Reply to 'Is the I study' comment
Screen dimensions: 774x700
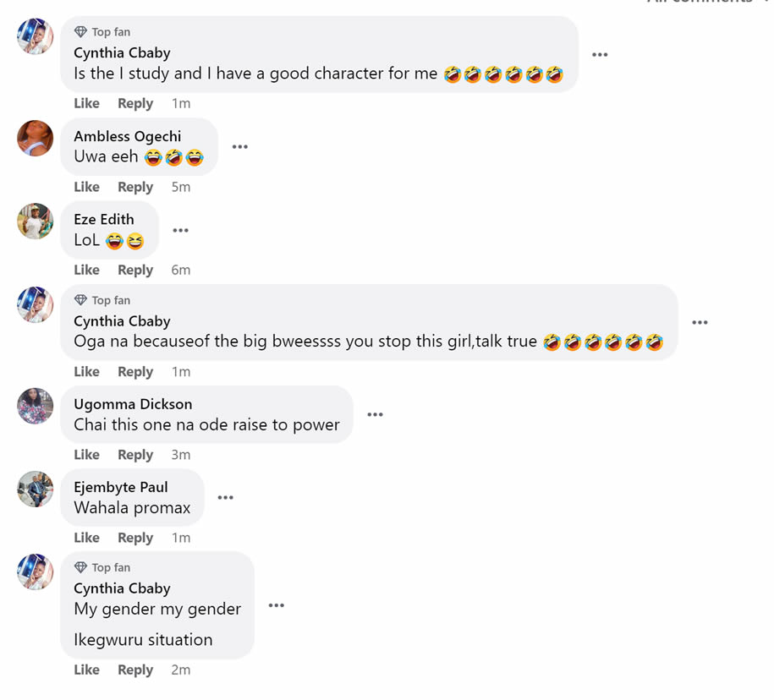(x=135, y=103)
